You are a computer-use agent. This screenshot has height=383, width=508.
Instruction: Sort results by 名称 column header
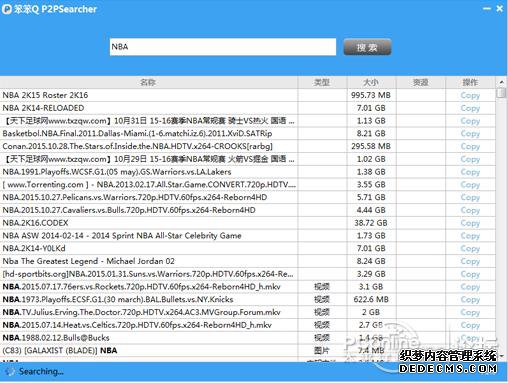pyautogui.click(x=149, y=82)
